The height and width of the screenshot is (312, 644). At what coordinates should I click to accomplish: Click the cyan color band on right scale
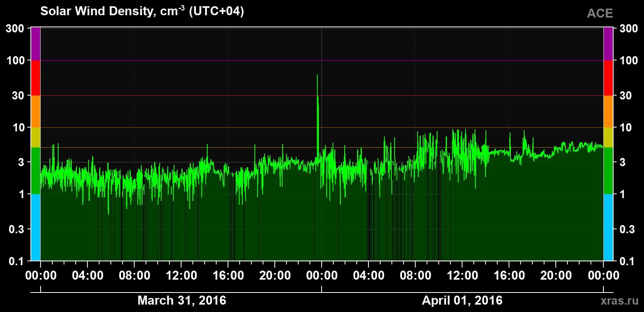pos(608,227)
